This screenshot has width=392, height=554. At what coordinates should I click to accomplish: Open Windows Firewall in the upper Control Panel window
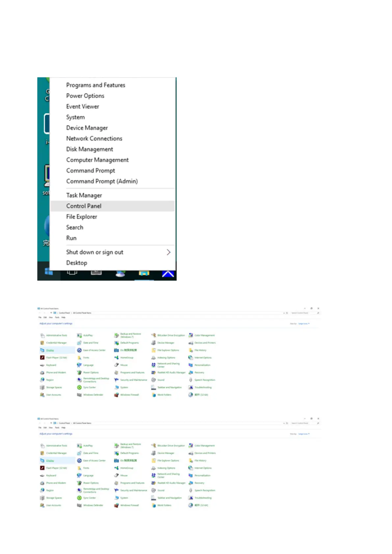coord(129,395)
